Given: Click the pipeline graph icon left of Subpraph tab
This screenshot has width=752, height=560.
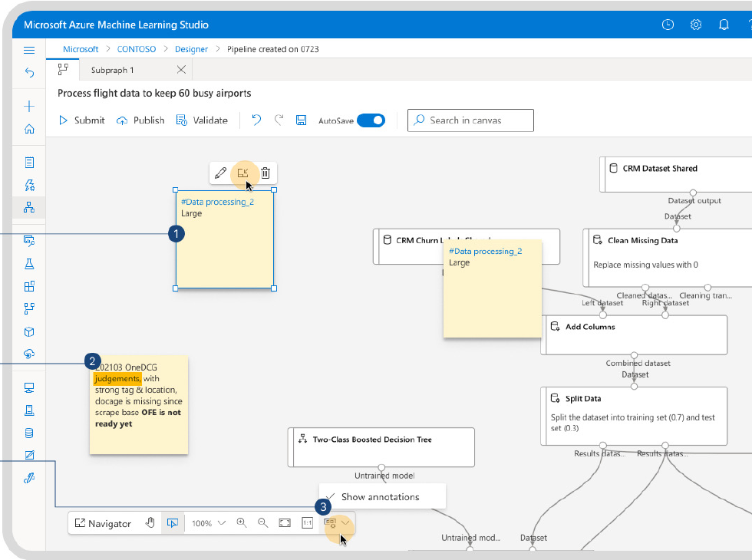Looking at the screenshot, I should pos(63,70).
